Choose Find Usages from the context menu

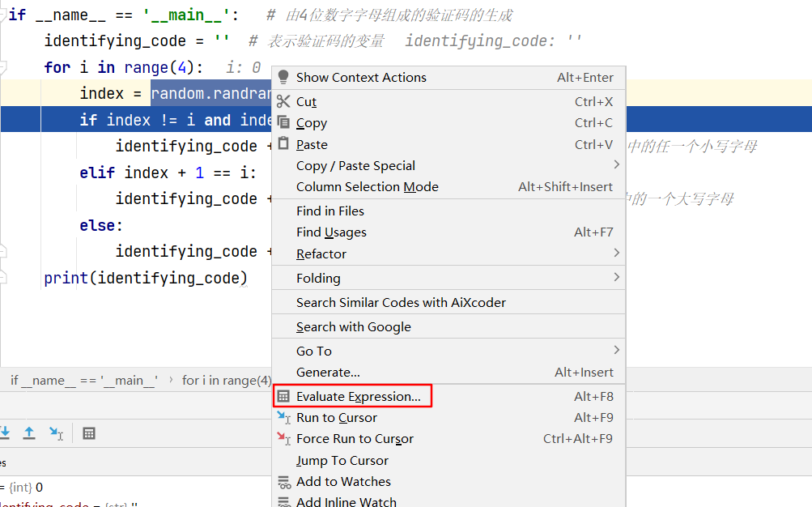331,232
